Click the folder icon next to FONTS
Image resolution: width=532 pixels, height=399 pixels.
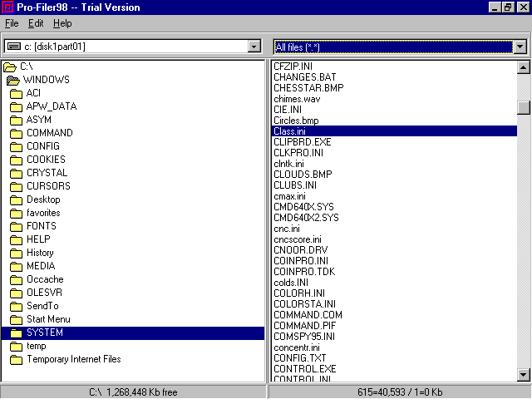tap(16, 226)
